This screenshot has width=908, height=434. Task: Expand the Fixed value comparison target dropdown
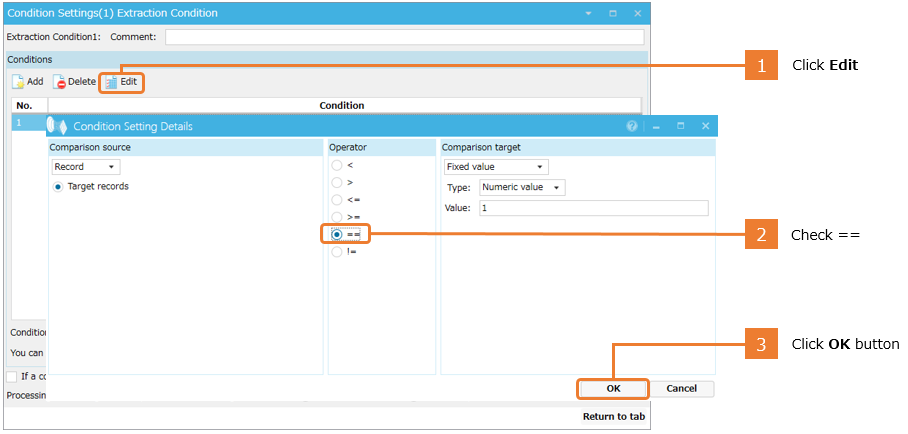click(x=496, y=167)
